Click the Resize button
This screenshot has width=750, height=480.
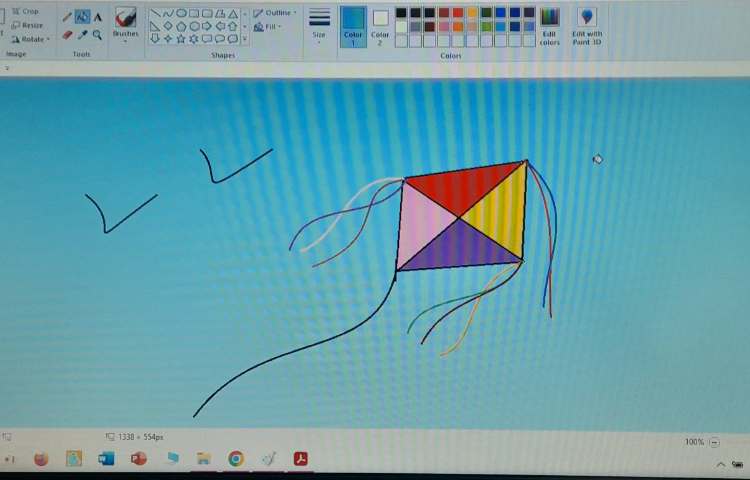tap(28, 25)
